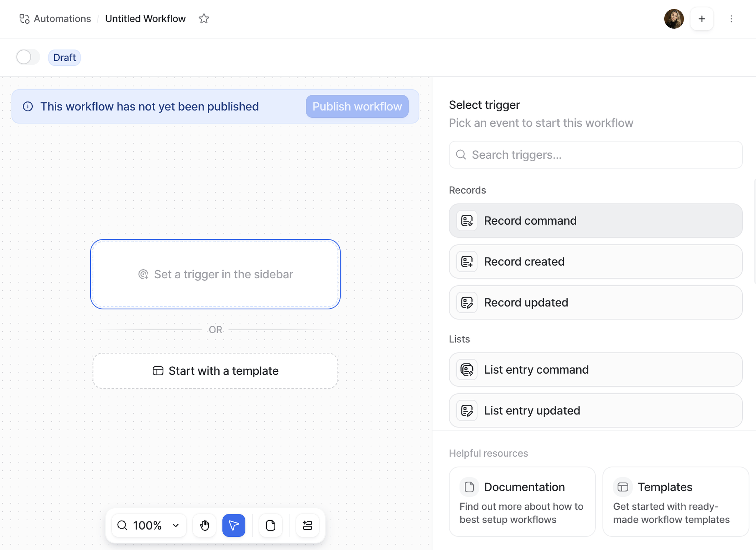
Task: Click the plus button beside avatar
Action: point(702,19)
